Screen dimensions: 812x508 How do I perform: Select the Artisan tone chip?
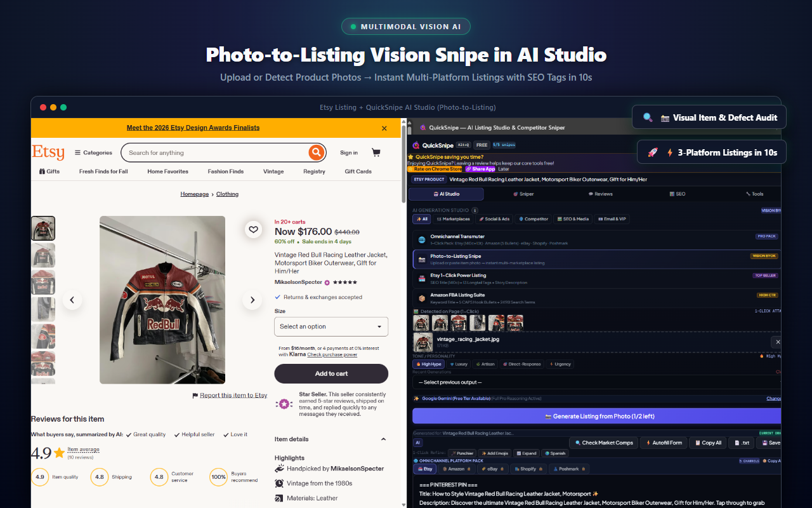coord(485,364)
